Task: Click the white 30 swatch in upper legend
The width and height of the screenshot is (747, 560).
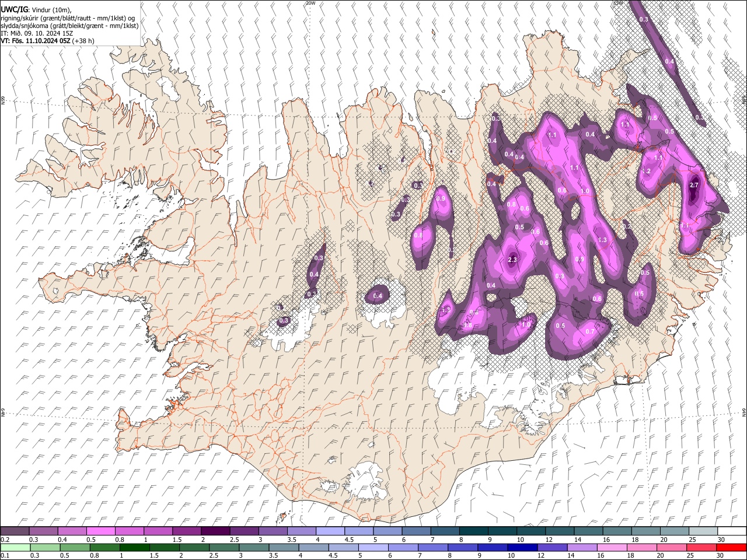Action: point(732,531)
